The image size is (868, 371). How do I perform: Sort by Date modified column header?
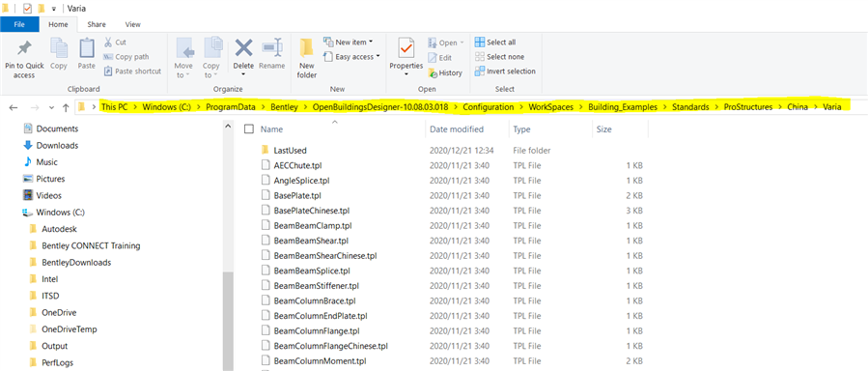pyautogui.click(x=456, y=129)
